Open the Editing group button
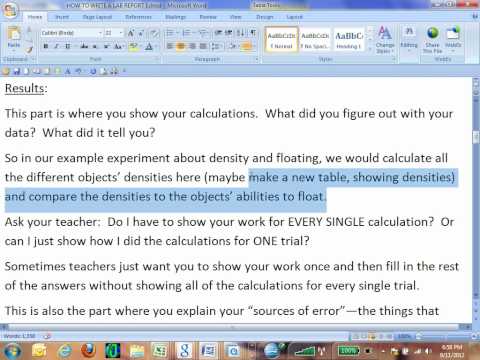 409,38
